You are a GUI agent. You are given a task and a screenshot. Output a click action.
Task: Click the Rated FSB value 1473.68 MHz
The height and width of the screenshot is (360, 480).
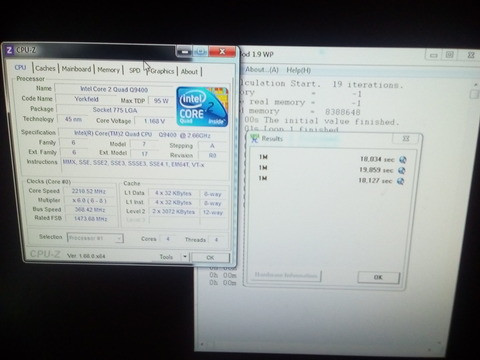click(x=90, y=219)
